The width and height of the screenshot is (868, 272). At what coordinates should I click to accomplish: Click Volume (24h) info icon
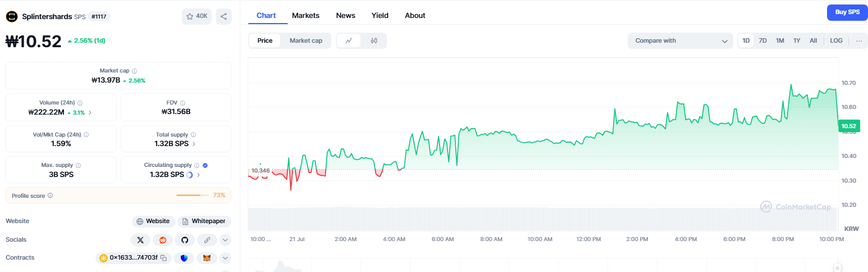[80, 103]
